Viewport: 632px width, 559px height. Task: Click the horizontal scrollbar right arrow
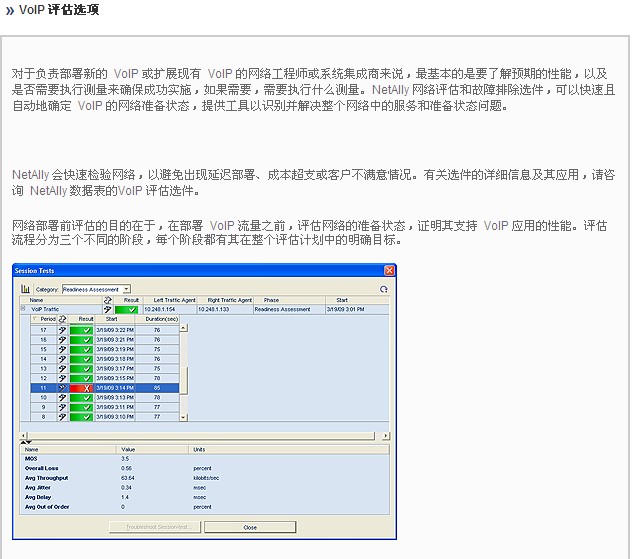[388, 435]
